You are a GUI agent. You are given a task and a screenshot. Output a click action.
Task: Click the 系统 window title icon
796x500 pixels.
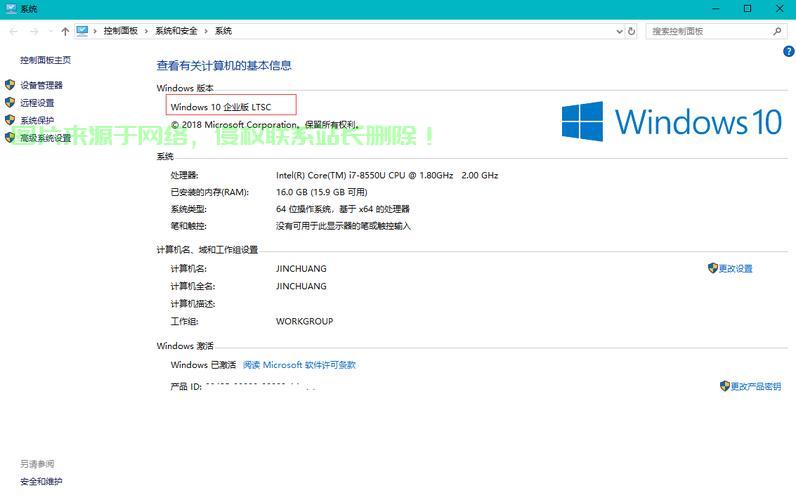11,9
